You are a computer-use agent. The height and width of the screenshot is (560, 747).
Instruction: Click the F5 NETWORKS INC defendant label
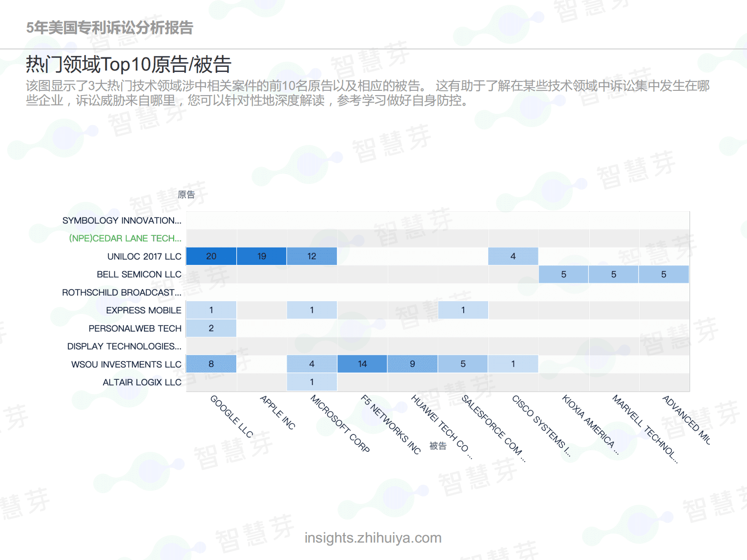click(391, 424)
